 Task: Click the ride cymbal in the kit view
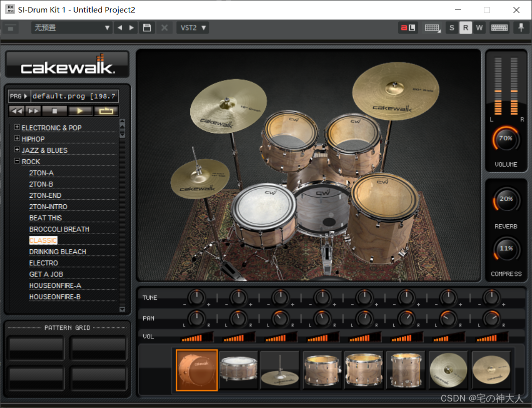tap(395, 90)
